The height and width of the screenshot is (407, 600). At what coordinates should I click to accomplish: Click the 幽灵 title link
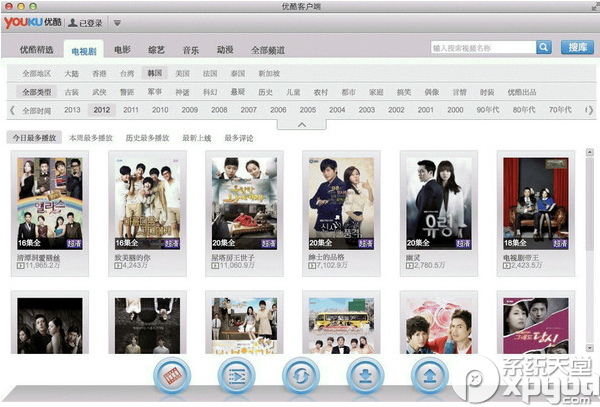click(x=413, y=257)
